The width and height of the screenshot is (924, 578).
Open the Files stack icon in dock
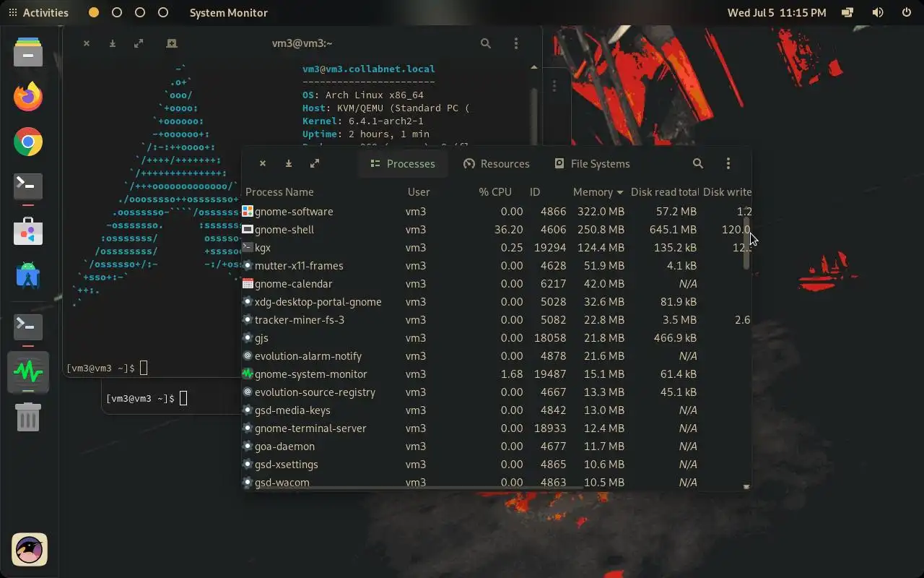[x=28, y=52]
